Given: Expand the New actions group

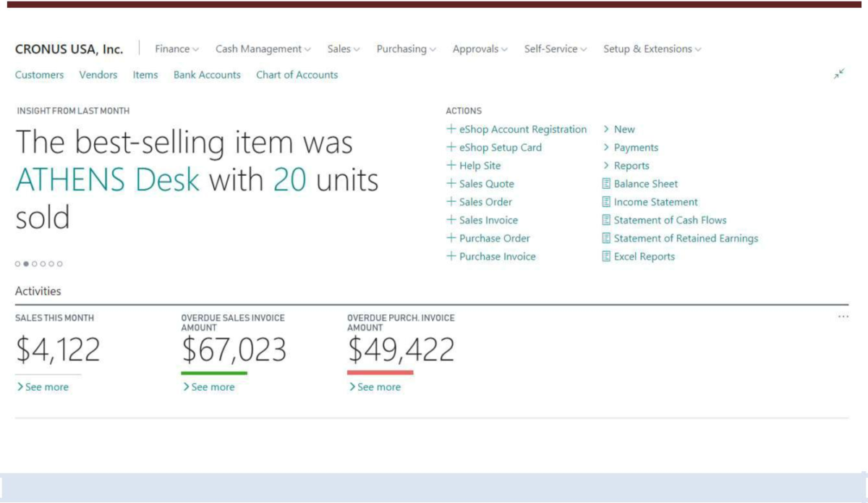Looking at the screenshot, I should pos(619,130).
